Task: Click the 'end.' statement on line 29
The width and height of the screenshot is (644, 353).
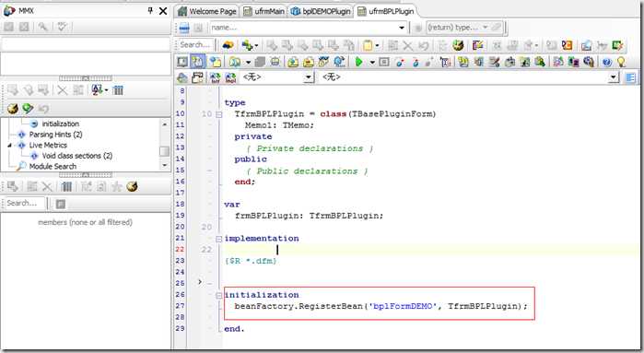Action: pyautogui.click(x=234, y=329)
